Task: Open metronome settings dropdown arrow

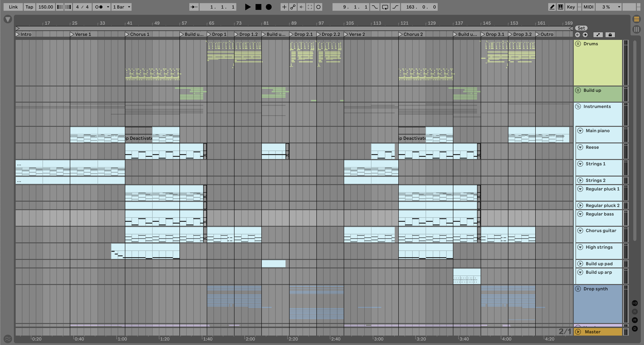Action: pyautogui.click(x=108, y=7)
